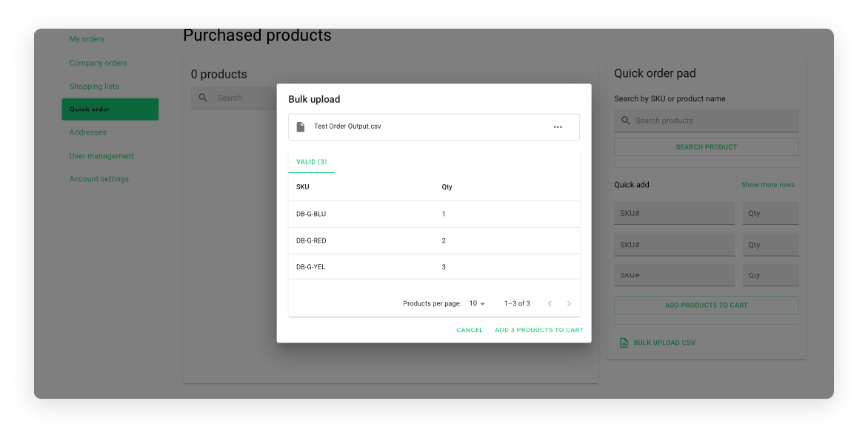Click the Qty column header
The image size is (868, 438).
(x=447, y=187)
